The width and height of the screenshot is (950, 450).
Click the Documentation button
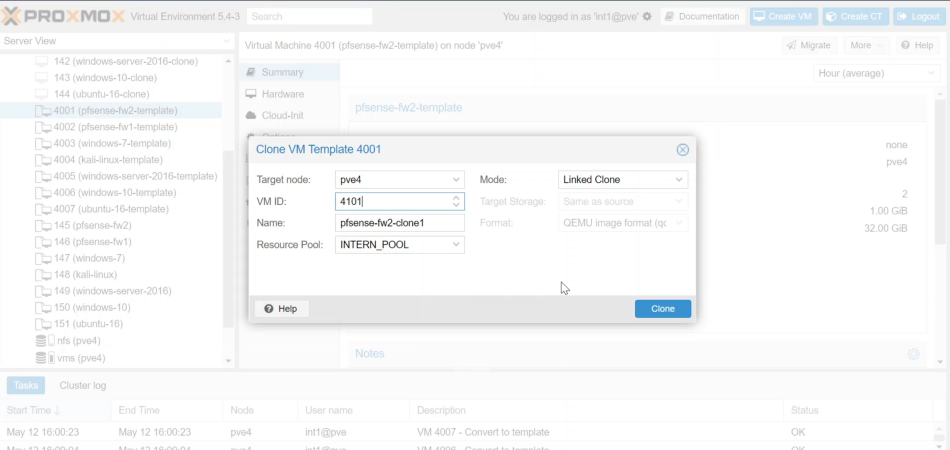tap(702, 16)
